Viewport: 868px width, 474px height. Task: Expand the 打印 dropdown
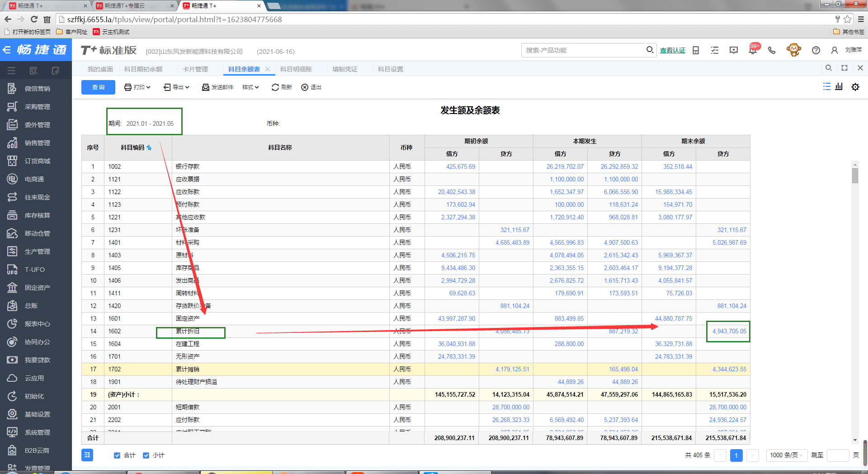point(137,87)
